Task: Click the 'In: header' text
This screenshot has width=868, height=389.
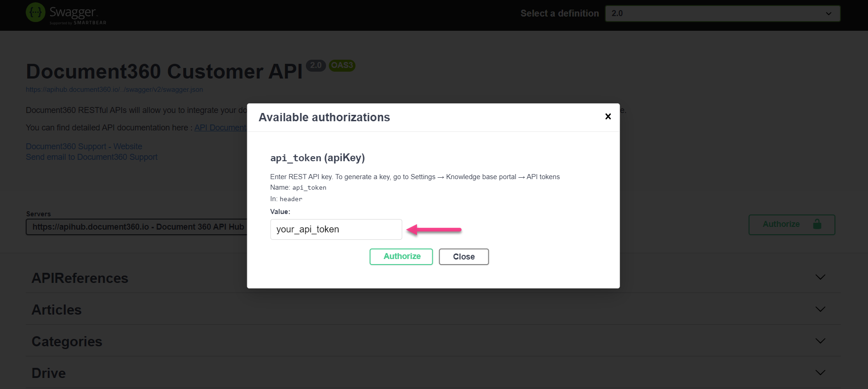Action: [x=286, y=199]
